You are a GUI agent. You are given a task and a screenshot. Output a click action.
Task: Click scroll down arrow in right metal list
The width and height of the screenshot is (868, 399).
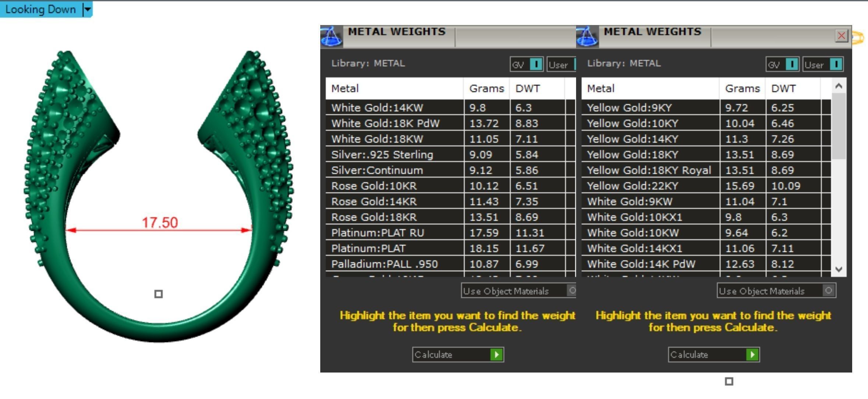click(839, 269)
